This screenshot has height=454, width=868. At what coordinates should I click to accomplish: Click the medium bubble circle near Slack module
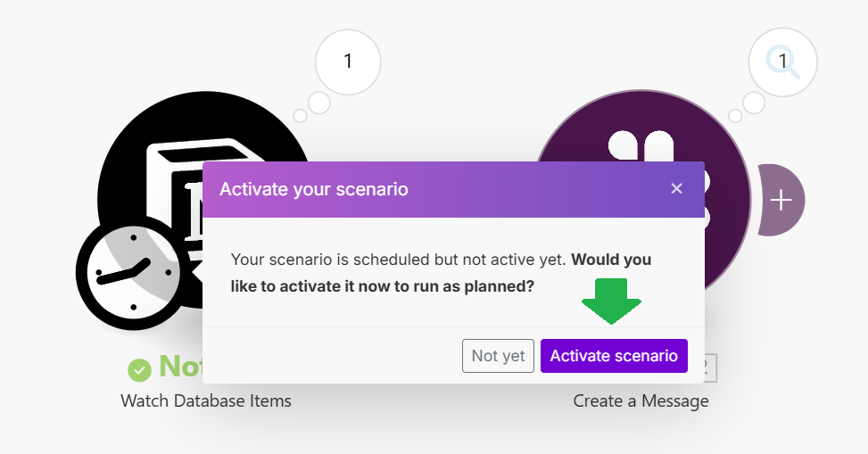[x=754, y=103]
